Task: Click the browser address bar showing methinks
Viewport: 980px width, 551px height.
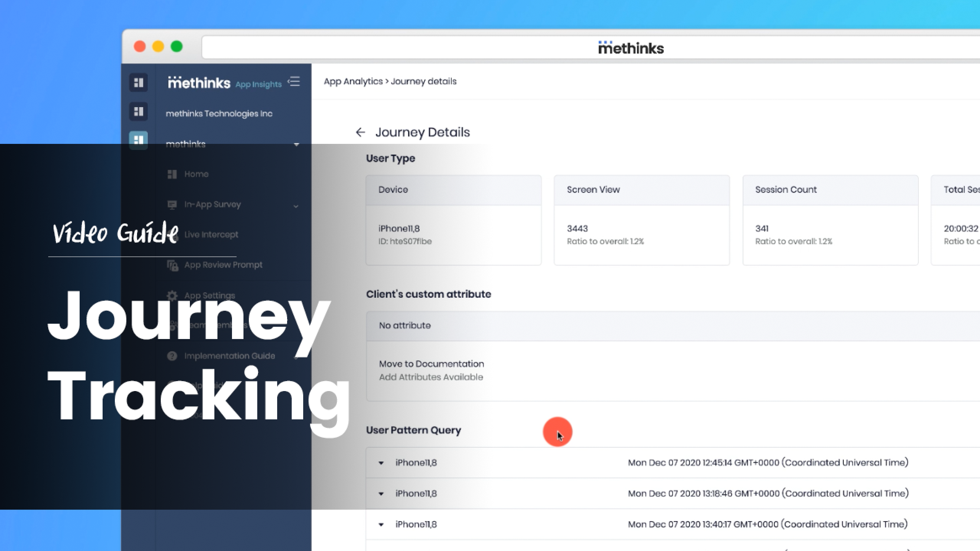Action: click(x=591, y=47)
